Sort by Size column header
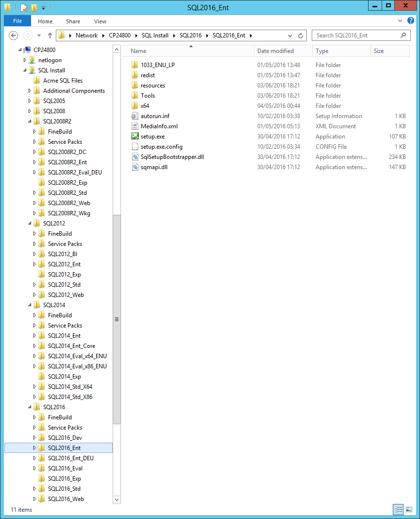This screenshot has height=519, width=420. [x=390, y=51]
